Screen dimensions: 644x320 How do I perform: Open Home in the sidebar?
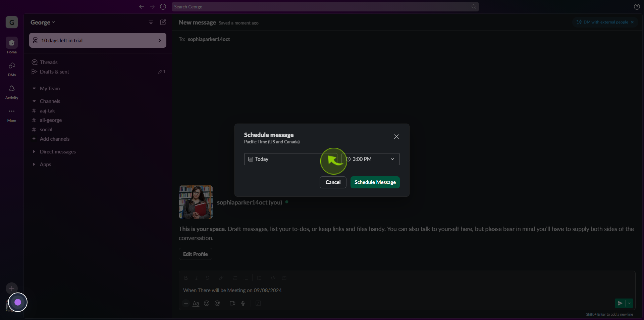[12, 45]
